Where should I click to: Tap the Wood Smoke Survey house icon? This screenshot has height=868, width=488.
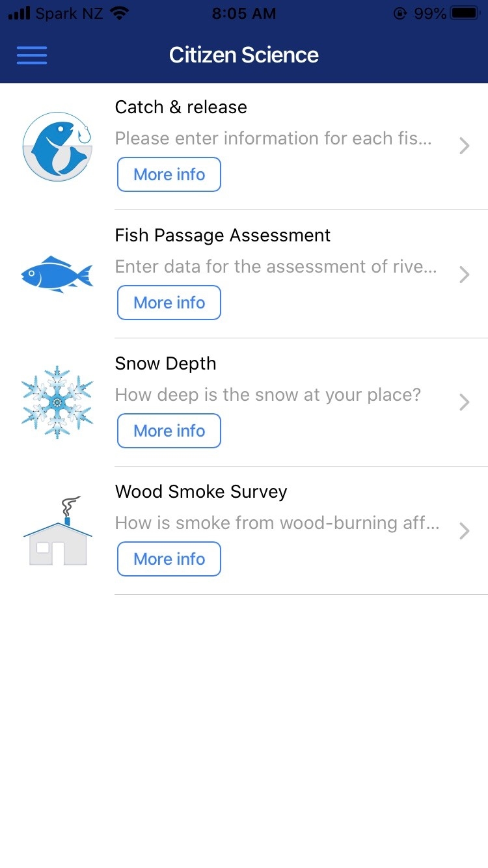coord(57,531)
